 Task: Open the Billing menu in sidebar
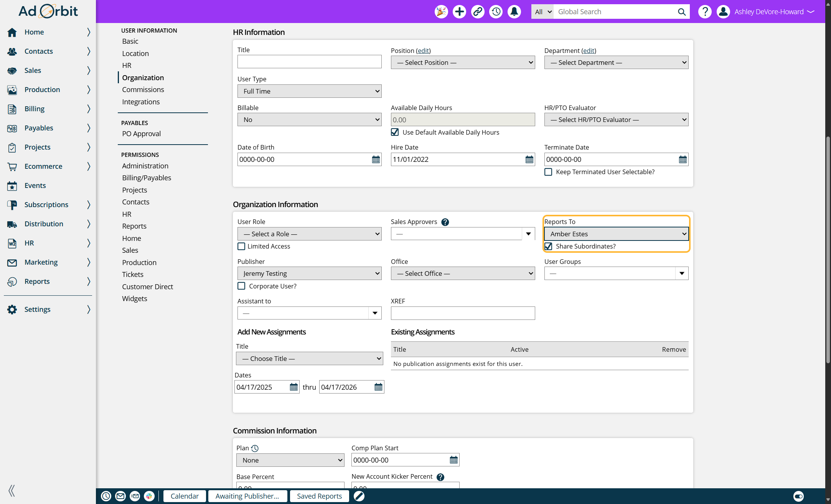48,109
